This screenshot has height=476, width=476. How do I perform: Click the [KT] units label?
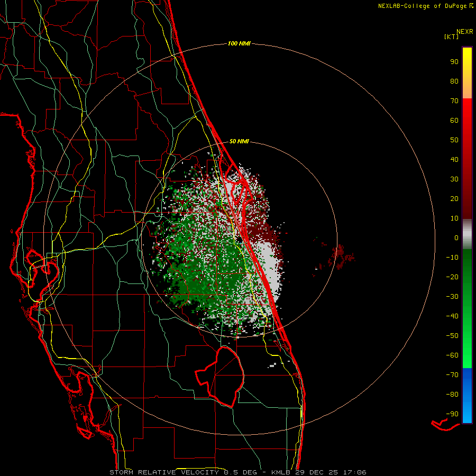click(452, 36)
